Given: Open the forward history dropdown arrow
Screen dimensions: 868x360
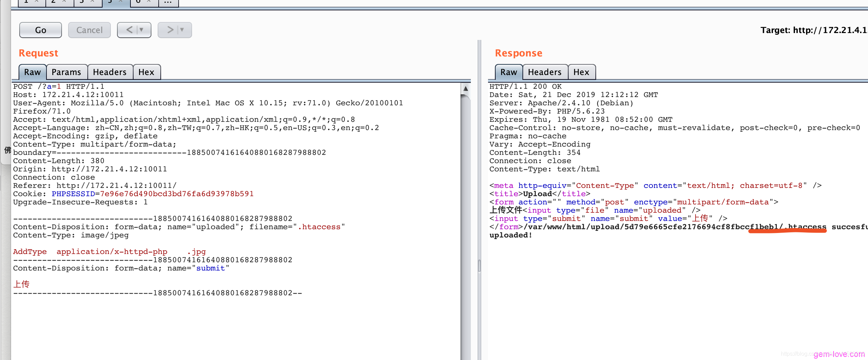Looking at the screenshot, I should [x=182, y=30].
